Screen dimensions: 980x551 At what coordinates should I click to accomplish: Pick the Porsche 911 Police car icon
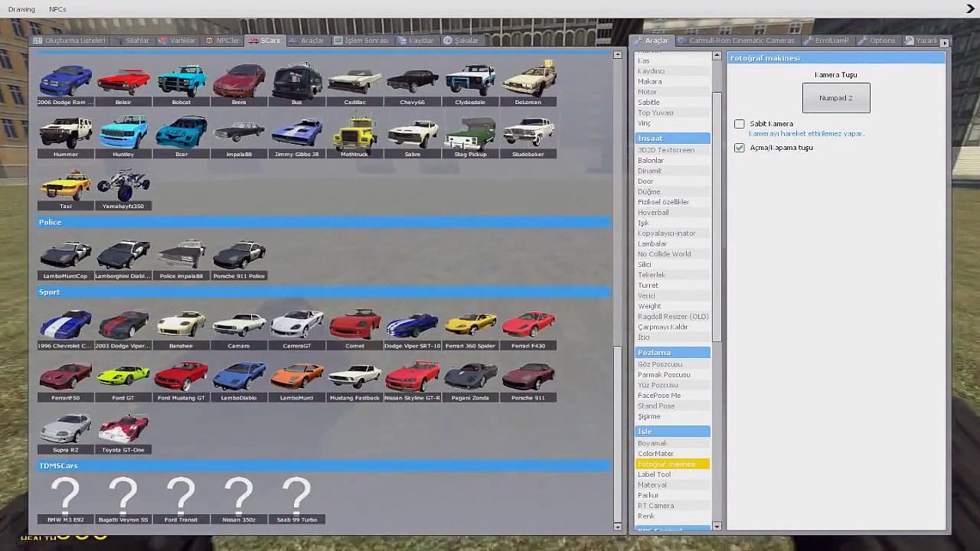pos(239,257)
